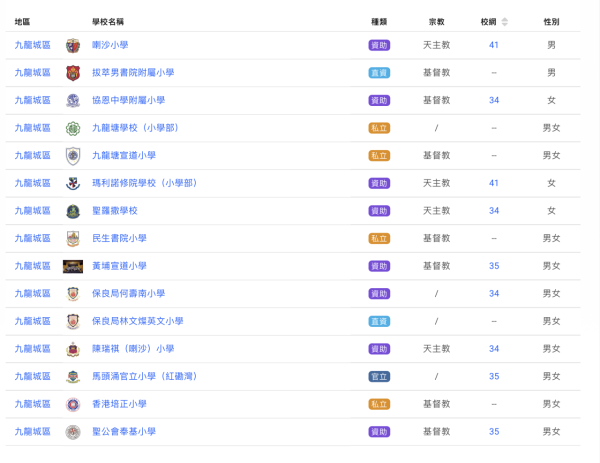600x463 pixels.
Task: Click the 種類 column header
Action: coord(379,22)
